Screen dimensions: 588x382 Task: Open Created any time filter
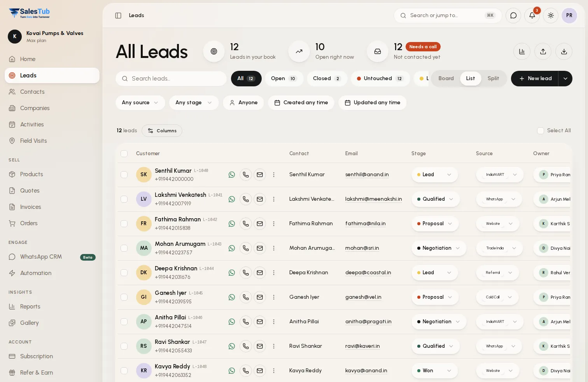tap(301, 103)
